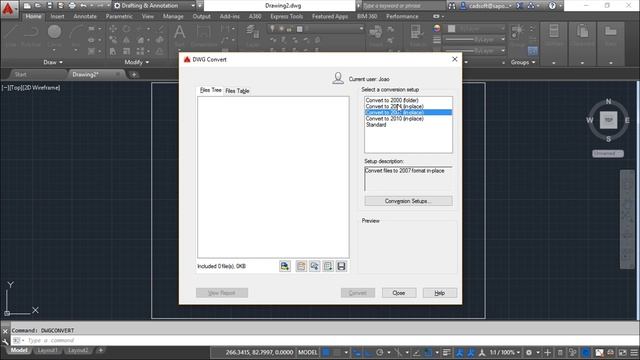
Task: Click the TOP face of the ViewCube
Action: pyautogui.click(x=608, y=120)
